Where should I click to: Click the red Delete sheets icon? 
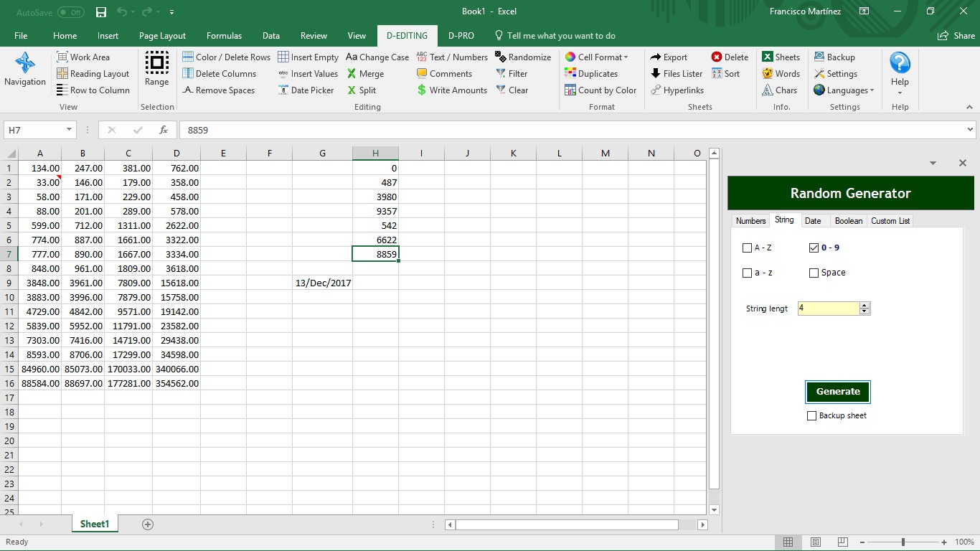(x=717, y=57)
